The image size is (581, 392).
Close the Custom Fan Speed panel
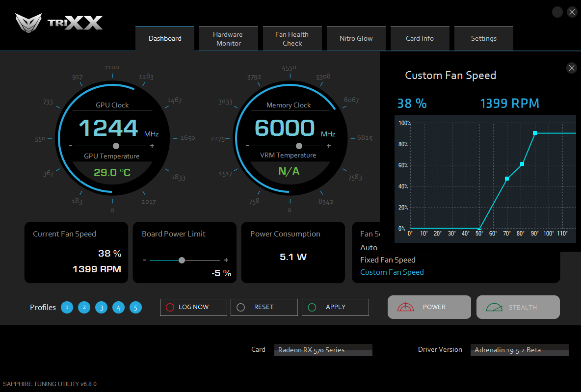tap(572, 68)
